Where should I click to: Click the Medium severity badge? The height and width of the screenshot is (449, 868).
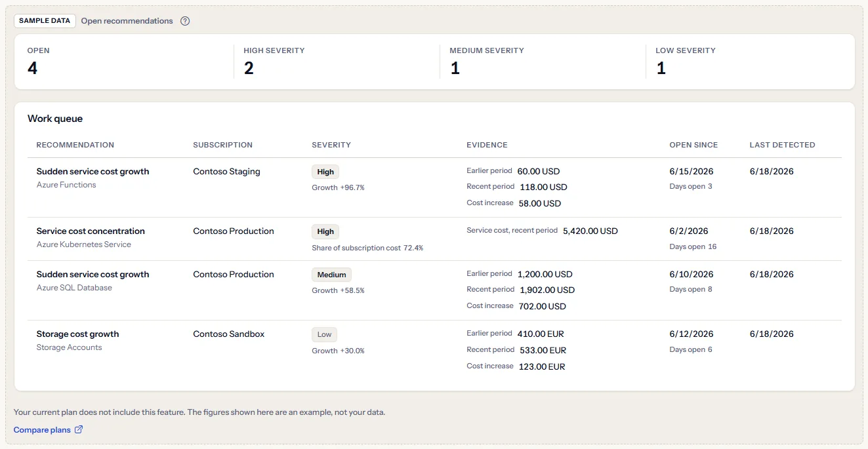point(331,275)
